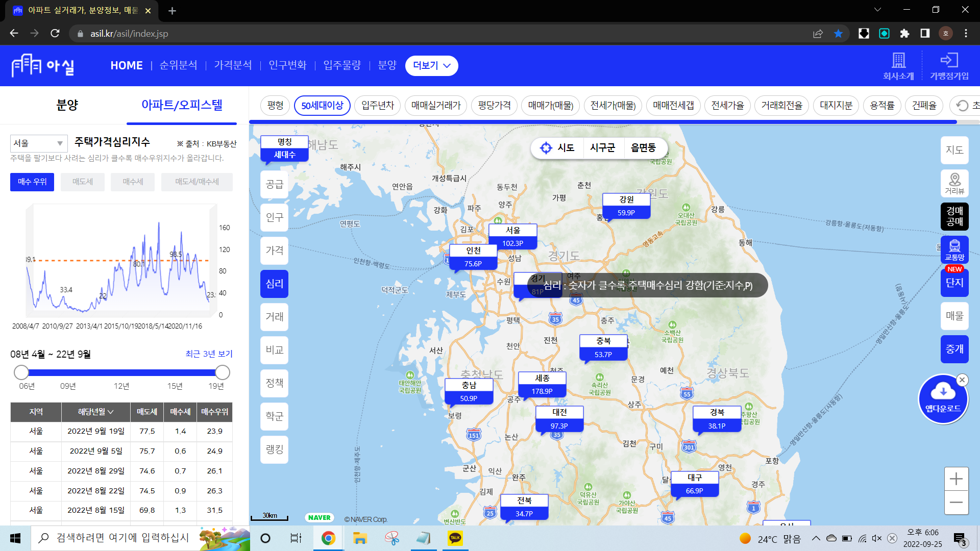Click the 가맹점가입 sign-in icon
The image size is (980, 551).
(x=949, y=60)
